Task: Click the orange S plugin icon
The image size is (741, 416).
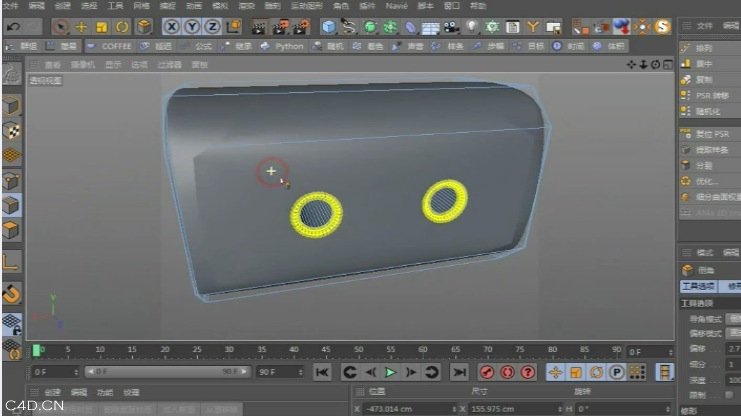Action: coord(663,27)
